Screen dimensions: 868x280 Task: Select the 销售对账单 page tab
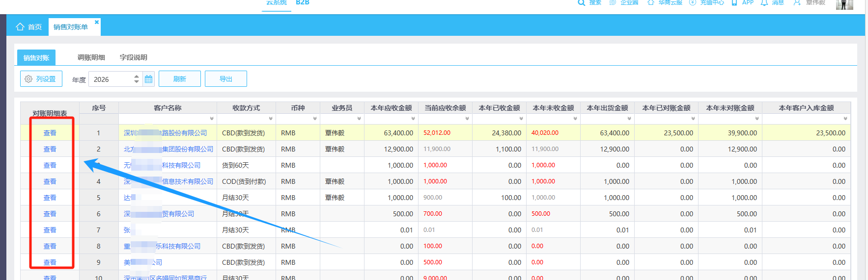click(x=71, y=27)
